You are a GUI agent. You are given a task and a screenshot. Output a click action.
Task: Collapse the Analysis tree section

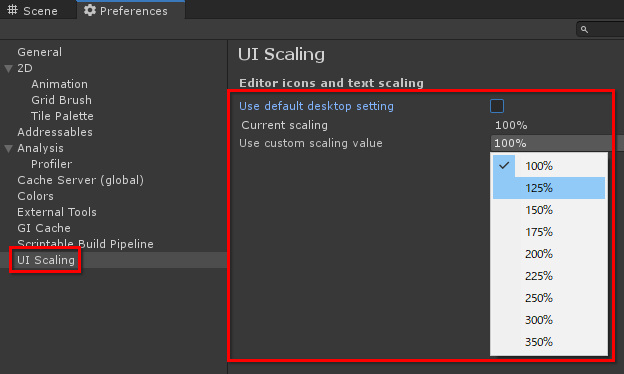coord(8,148)
